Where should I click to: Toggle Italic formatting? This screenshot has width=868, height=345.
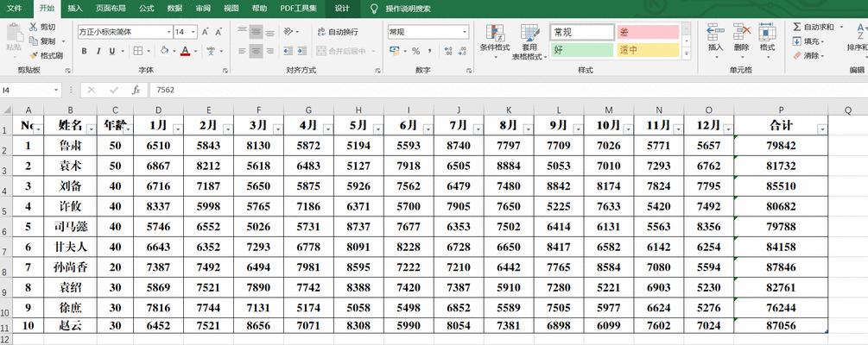click(98, 51)
